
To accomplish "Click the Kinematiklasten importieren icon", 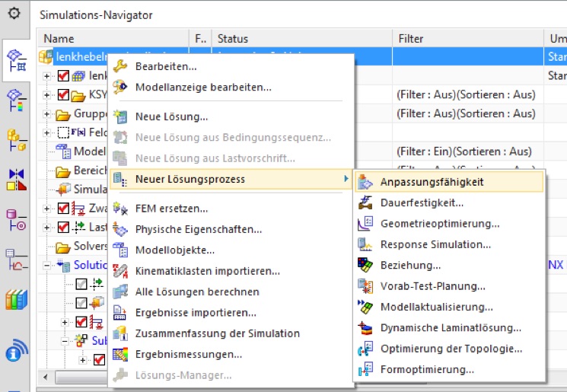I will (x=120, y=271).
